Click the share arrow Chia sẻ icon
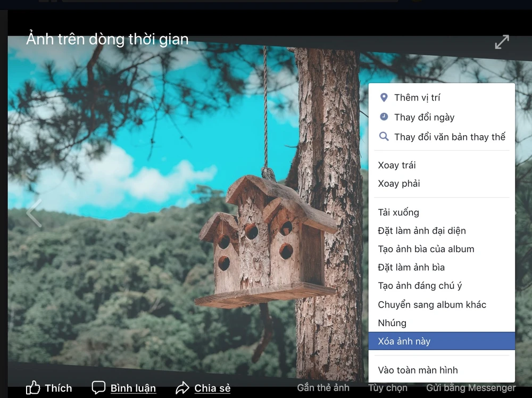The width and height of the screenshot is (532, 398). pos(182,388)
